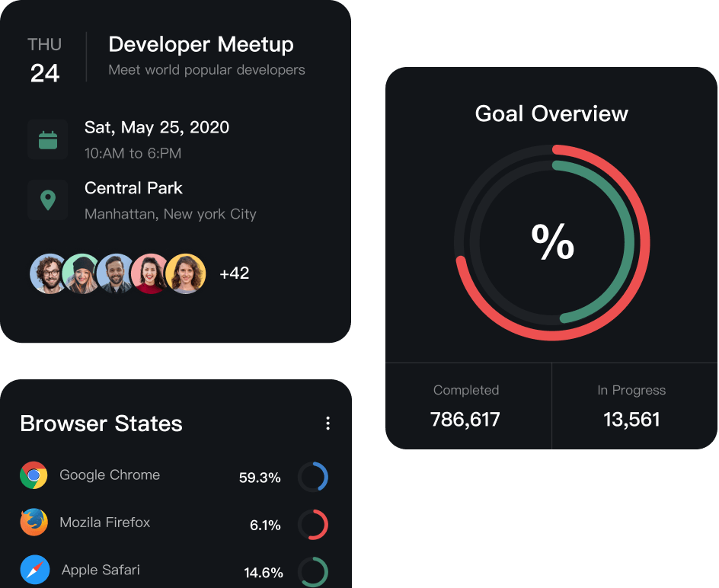Image resolution: width=719 pixels, height=588 pixels.
Task: Select the Google Chrome browser icon
Action: (34, 474)
